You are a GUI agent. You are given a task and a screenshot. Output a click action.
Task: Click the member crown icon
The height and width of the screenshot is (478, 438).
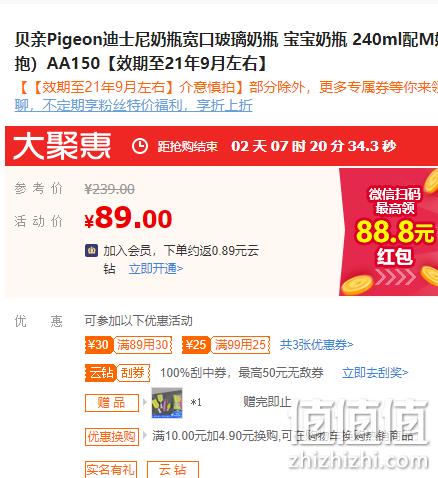[x=91, y=250]
